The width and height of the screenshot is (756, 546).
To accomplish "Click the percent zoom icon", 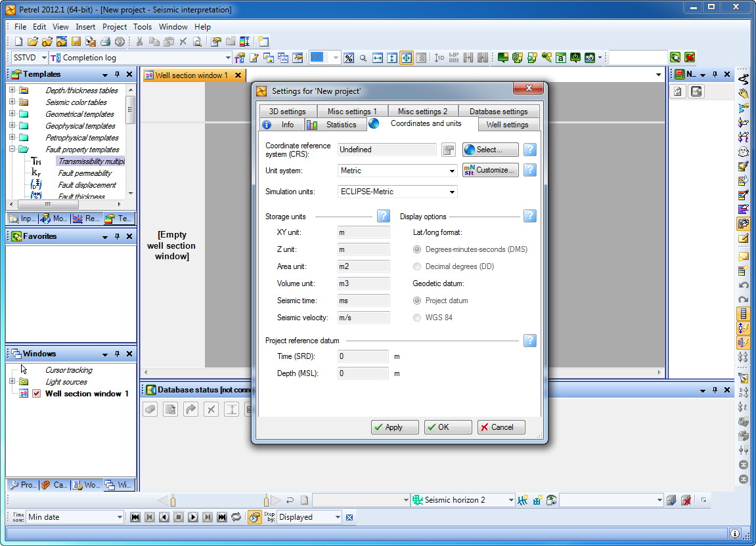I will click(x=349, y=58).
